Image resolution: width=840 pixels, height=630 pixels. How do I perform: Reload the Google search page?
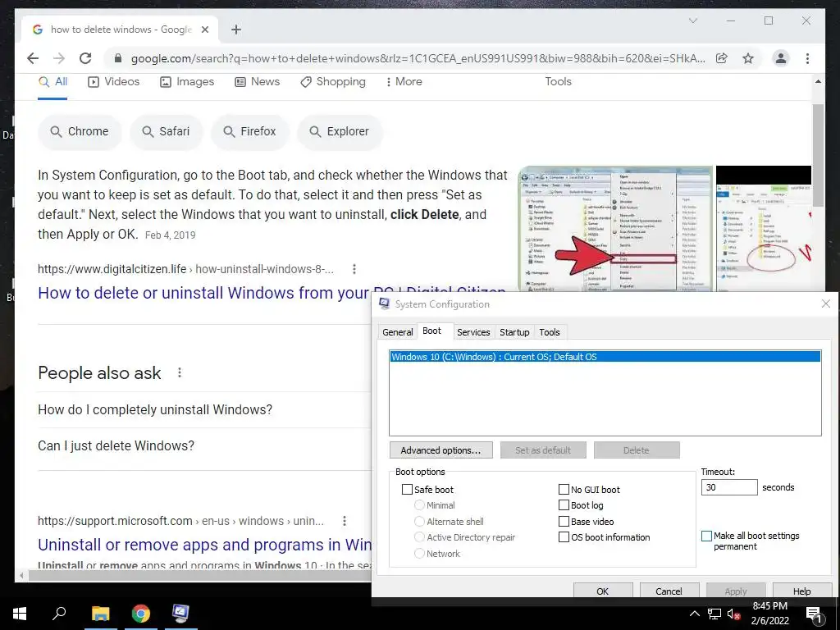click(x=85, y=58)
